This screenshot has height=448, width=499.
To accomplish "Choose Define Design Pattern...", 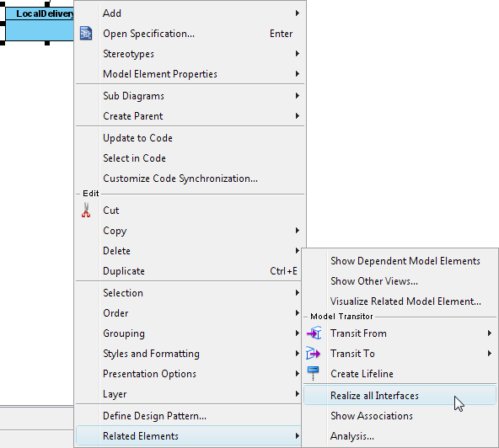I will [189, 415].
